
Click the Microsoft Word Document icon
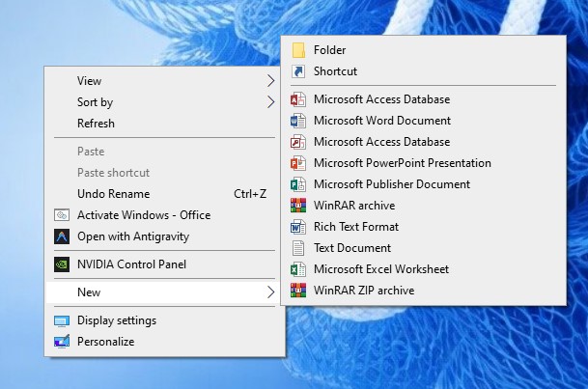pos(298,121)
